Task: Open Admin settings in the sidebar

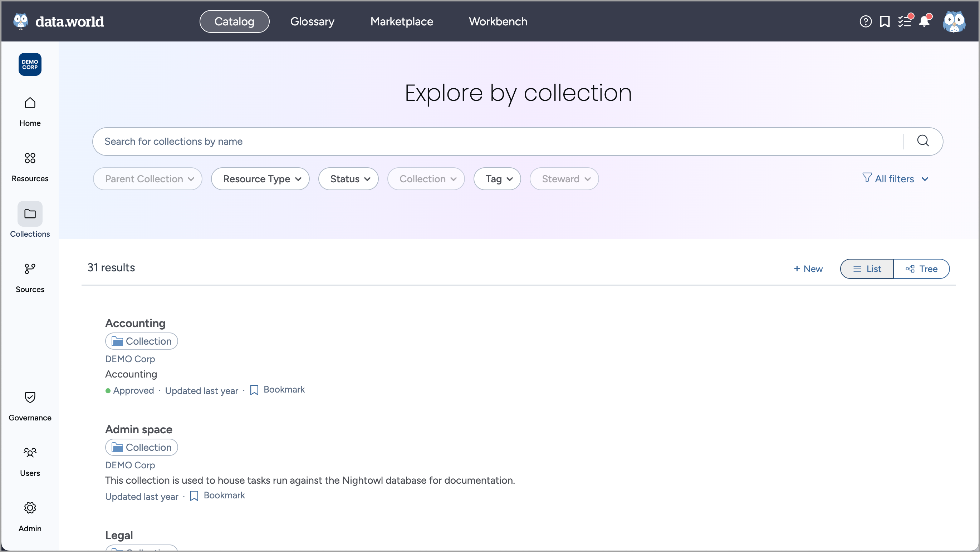Action: click(x=30, y=516)
